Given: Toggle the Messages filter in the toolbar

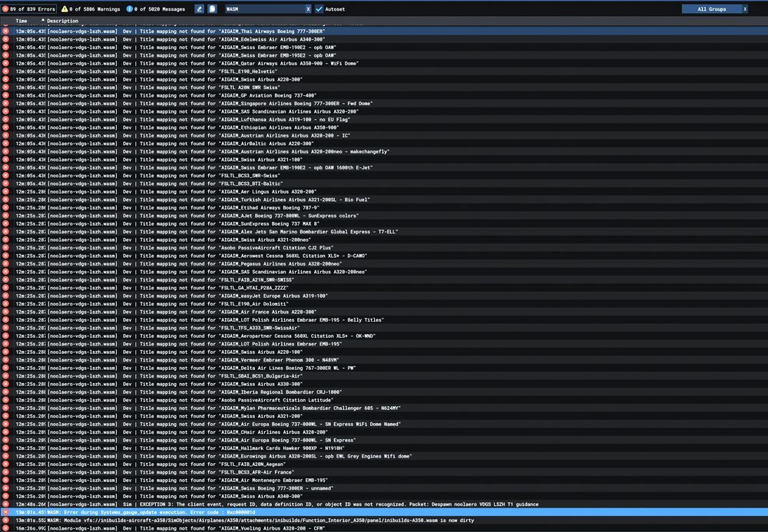Looking at the screenshot, I should [156, 9].
